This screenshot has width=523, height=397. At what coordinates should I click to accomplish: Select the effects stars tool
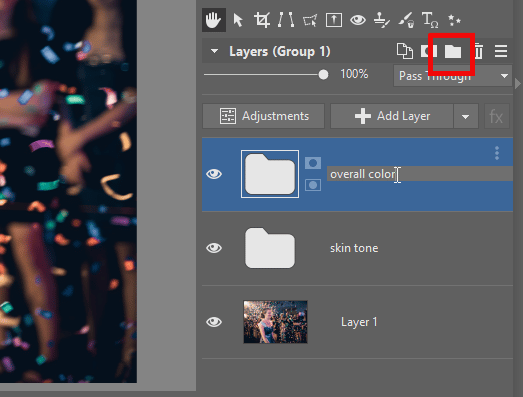coord(454,20)
